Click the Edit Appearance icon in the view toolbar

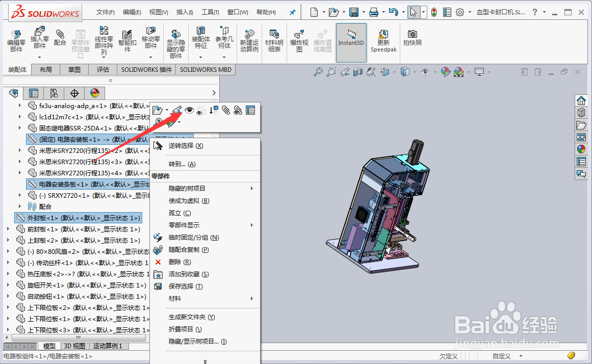click(445, 72)
